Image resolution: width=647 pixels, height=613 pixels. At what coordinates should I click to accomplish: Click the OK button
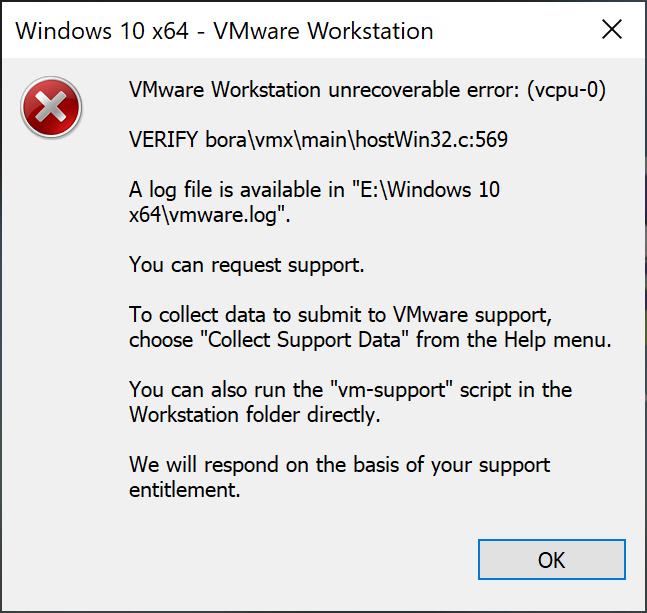coord(552,559)
